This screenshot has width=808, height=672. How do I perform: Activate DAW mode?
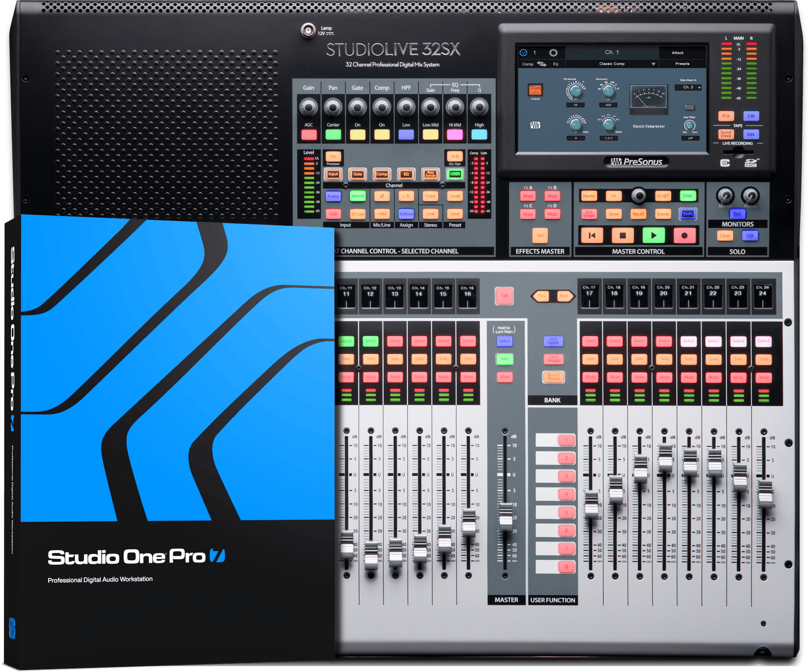click(688, 196)
